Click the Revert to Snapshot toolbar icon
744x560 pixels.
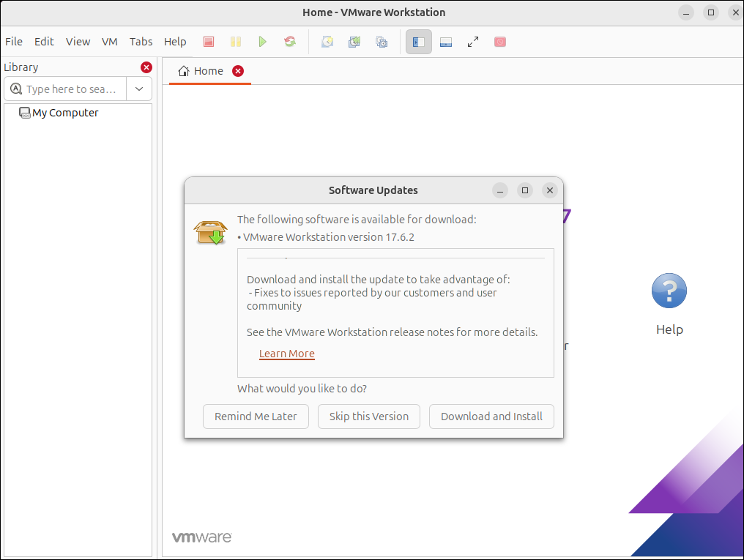[x=354, y=42]
